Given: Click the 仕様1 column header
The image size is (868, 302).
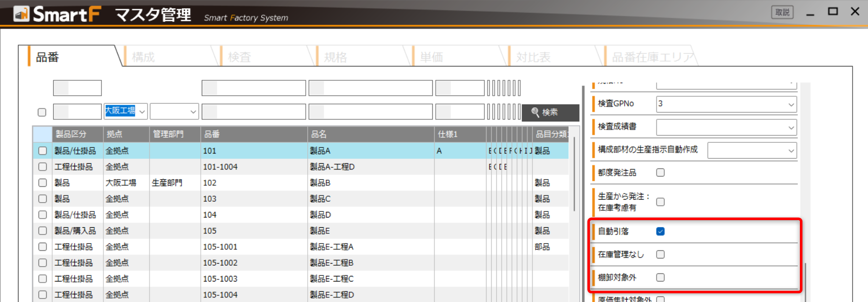Looking at the screenshot, I should [460, 134].
